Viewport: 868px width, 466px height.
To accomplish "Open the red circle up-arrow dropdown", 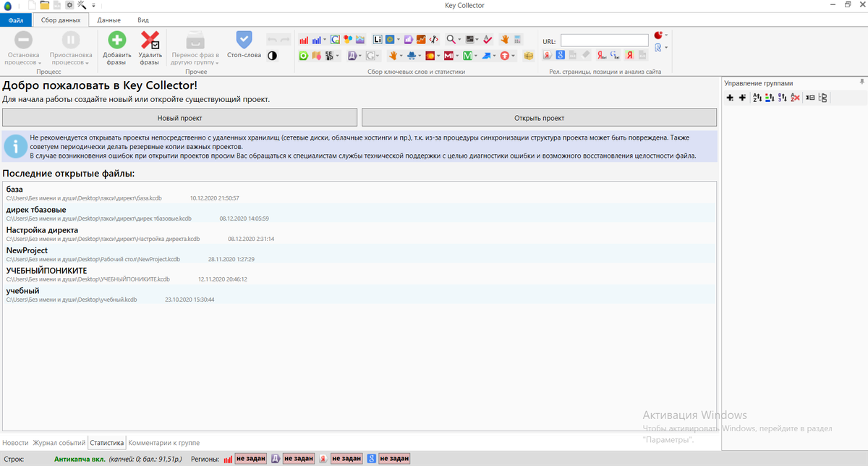I will coord(514,55).
